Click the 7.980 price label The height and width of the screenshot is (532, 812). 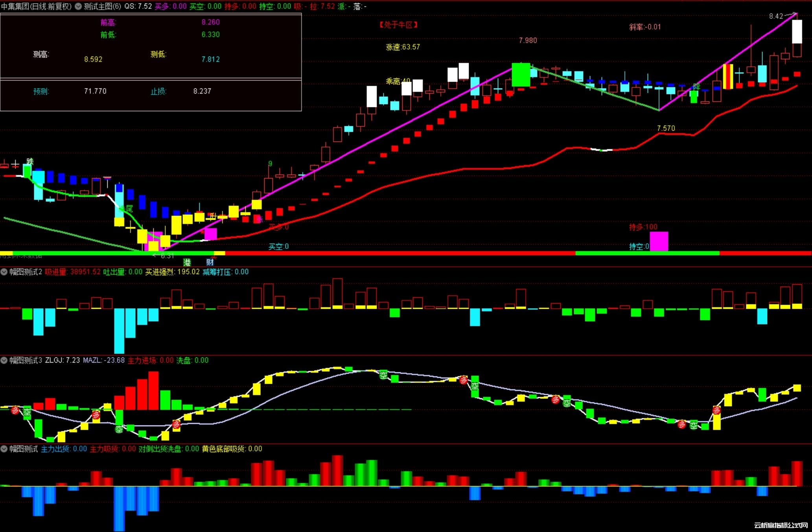528,40
